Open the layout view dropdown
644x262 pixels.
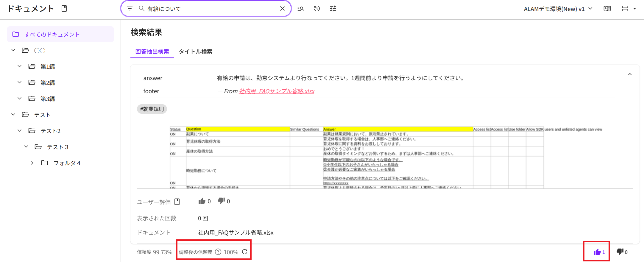(x=629, y=9)
